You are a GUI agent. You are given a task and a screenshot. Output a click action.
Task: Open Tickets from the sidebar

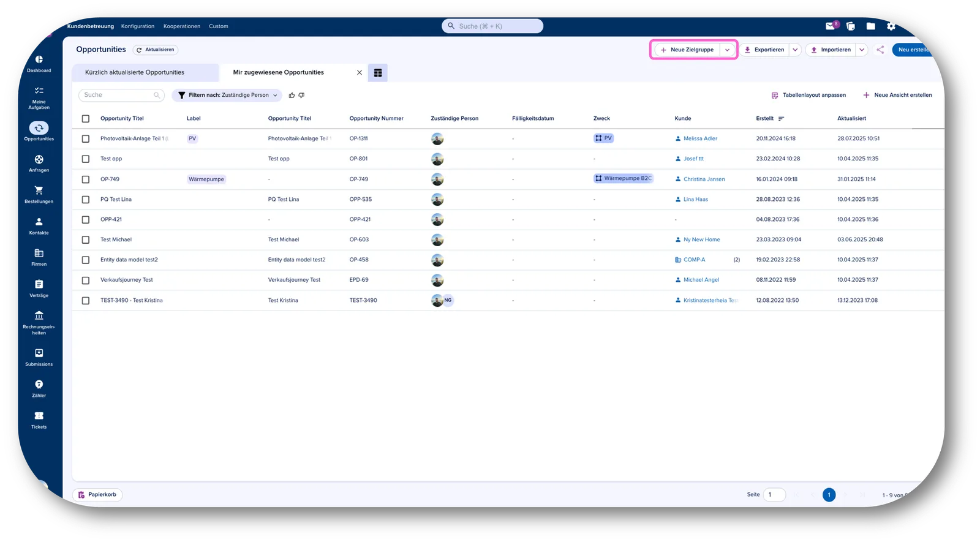coord(39,420)
